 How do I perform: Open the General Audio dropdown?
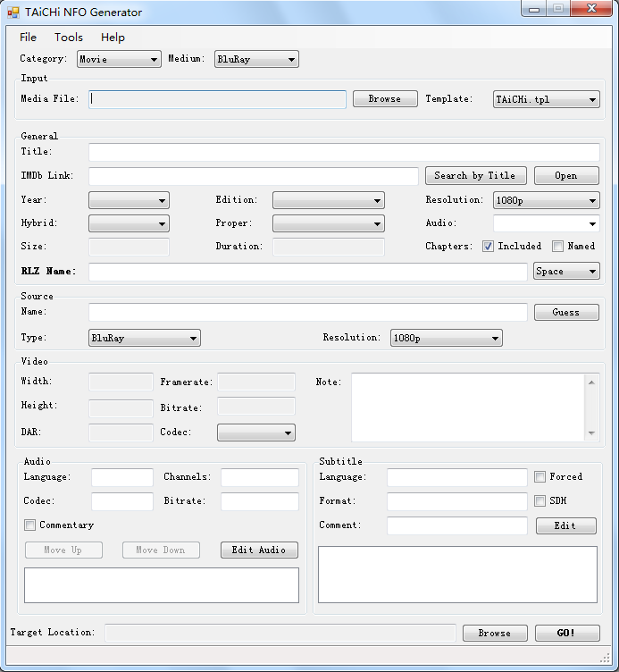click(546, 223)
